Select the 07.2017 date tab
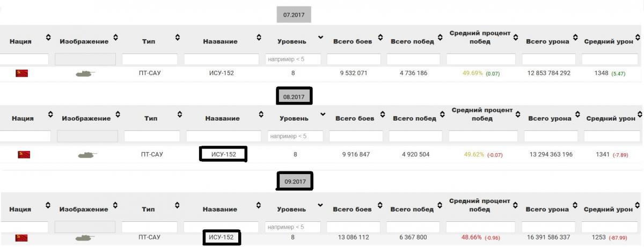Screen dimensions: 644x247 point(294,15)
